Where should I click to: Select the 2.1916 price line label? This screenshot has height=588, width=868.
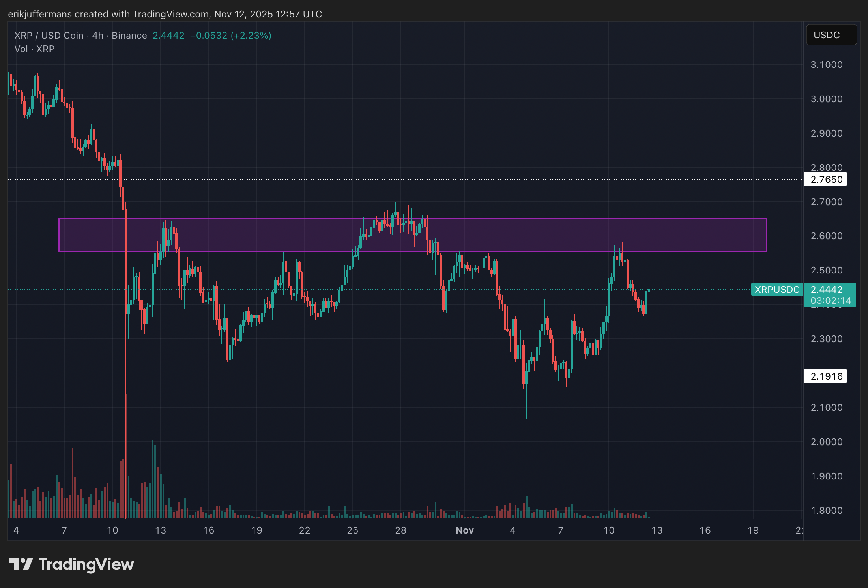(x=826, y=376)
